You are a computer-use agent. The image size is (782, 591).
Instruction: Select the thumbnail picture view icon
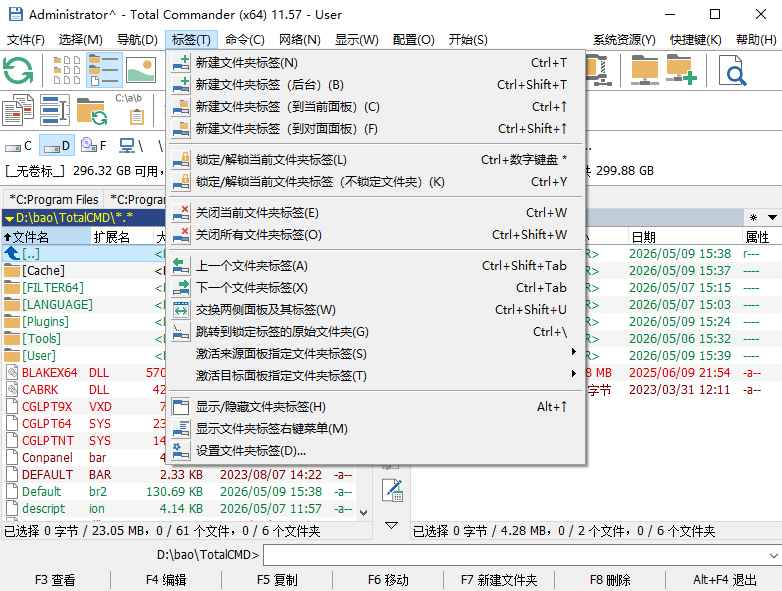[x=141, y=70]
